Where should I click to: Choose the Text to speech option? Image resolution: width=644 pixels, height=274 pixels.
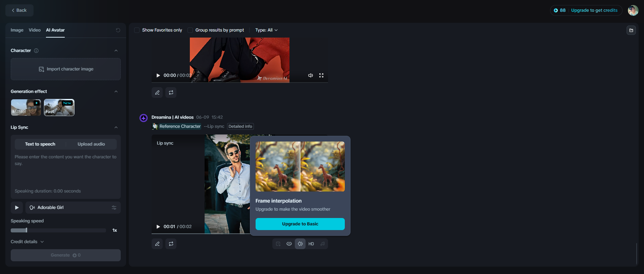[x=40, y=144]
